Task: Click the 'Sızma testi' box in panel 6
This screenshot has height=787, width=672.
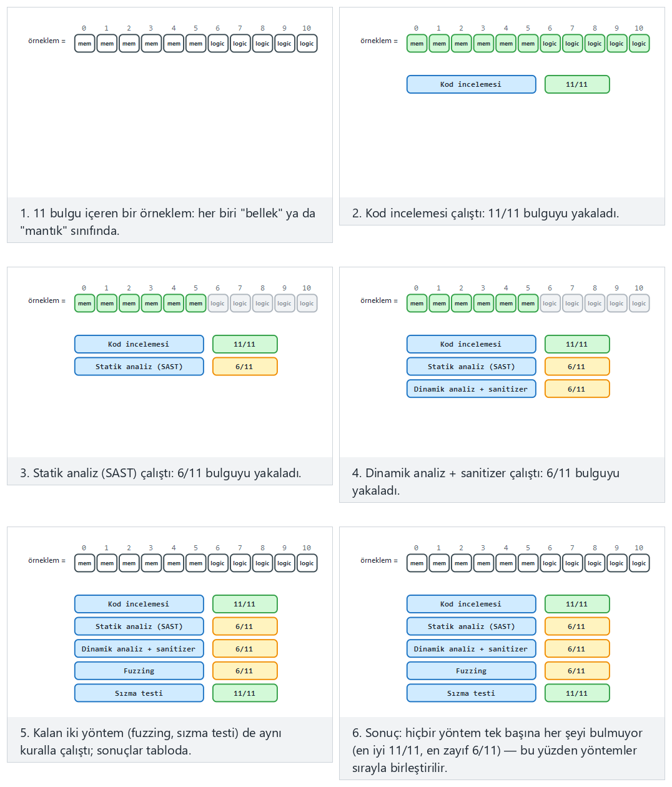Action: [471, 693]
